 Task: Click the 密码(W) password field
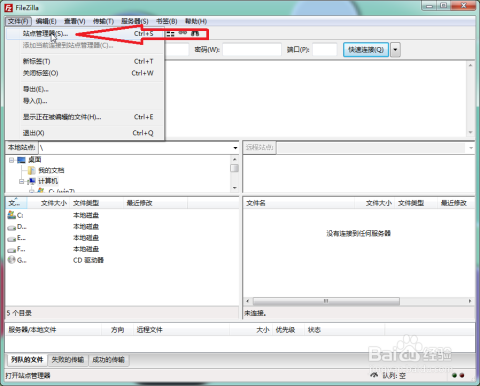252,50
